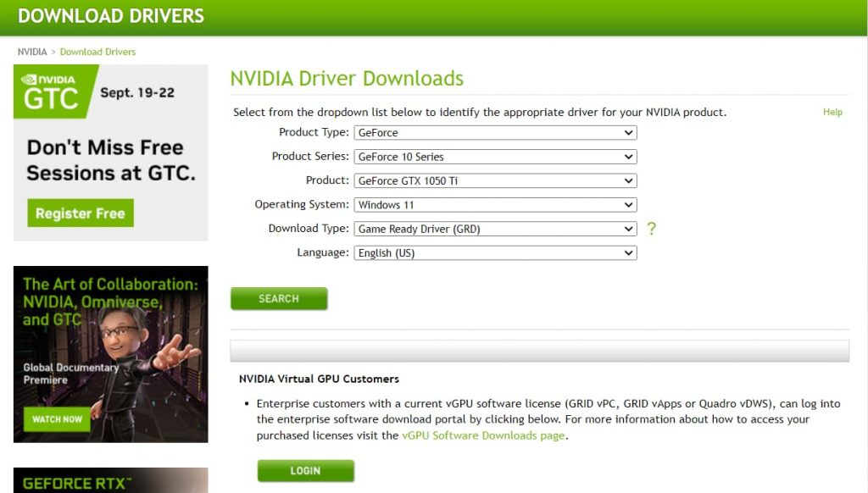The width and height of the screenshot is (868, 493).
Task: Click the Don't Miss Free Sessions text
Action: pos(111,160)
